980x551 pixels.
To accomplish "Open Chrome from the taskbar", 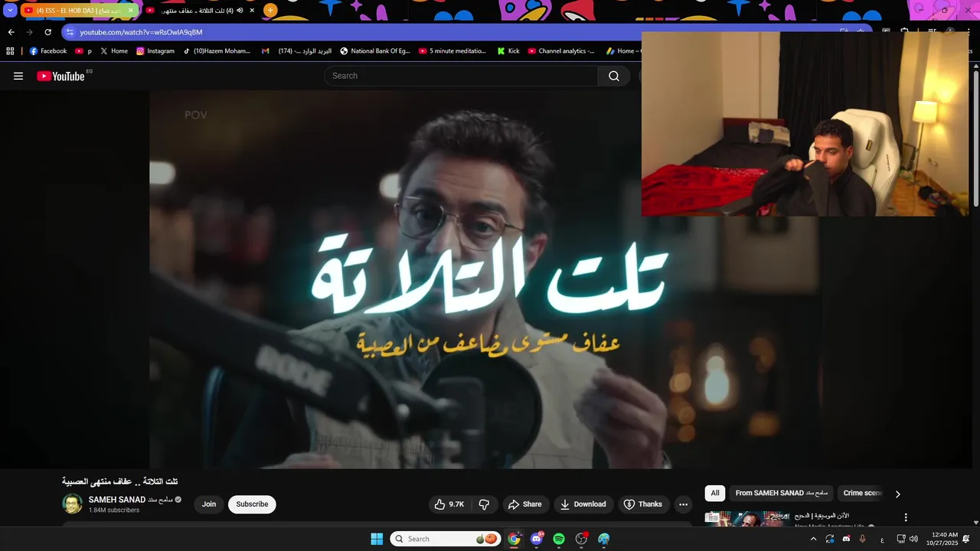I will pyautogui.click(x=514, y=539).
